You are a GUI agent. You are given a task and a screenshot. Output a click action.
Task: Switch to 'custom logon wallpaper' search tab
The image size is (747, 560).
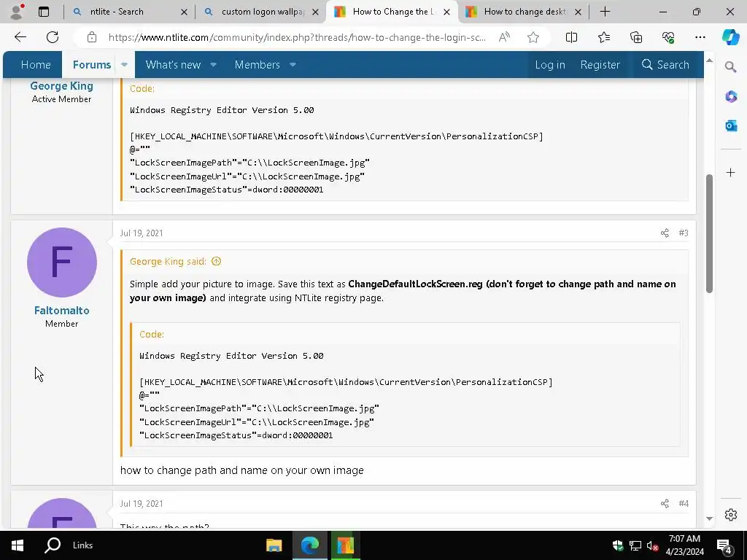[x=262, y=12]
